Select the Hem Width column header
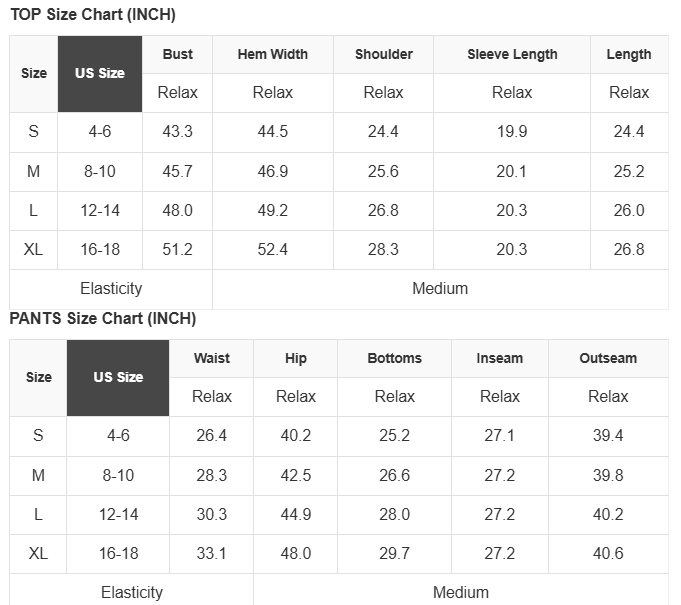 tap(272, 54)
